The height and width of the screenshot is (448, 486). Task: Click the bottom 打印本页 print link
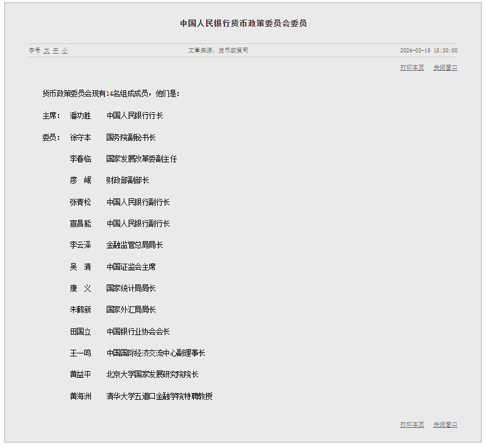pos(412,425)
